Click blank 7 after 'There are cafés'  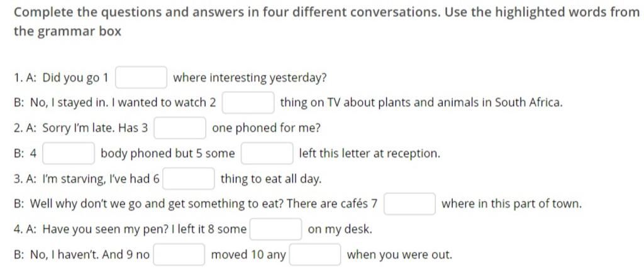click(x=409, y=203)
